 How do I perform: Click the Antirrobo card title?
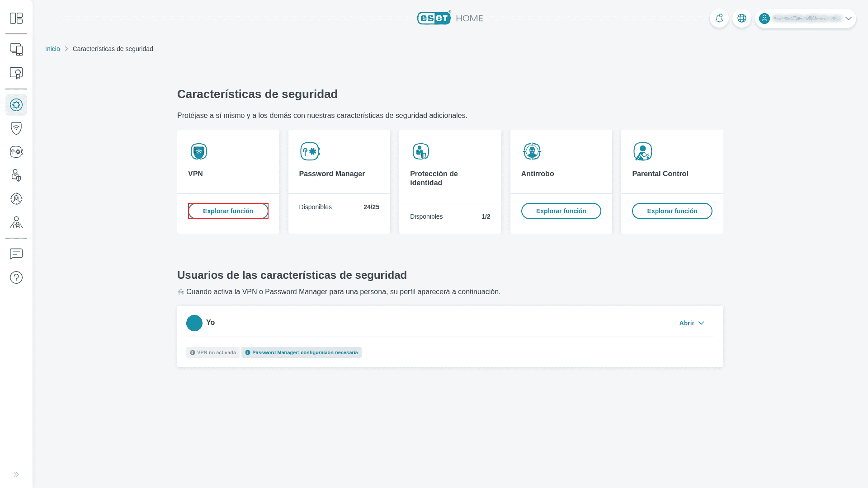pyautogui.click(x=538, y=174)
